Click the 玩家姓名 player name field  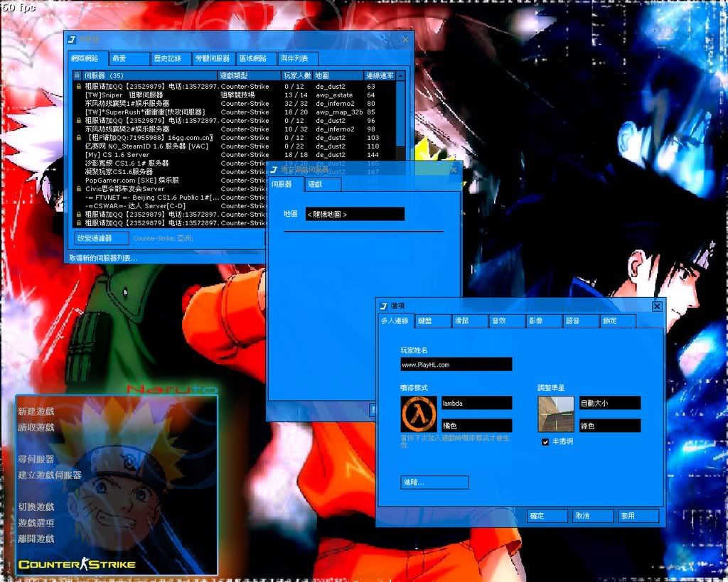tap(456, 365)
